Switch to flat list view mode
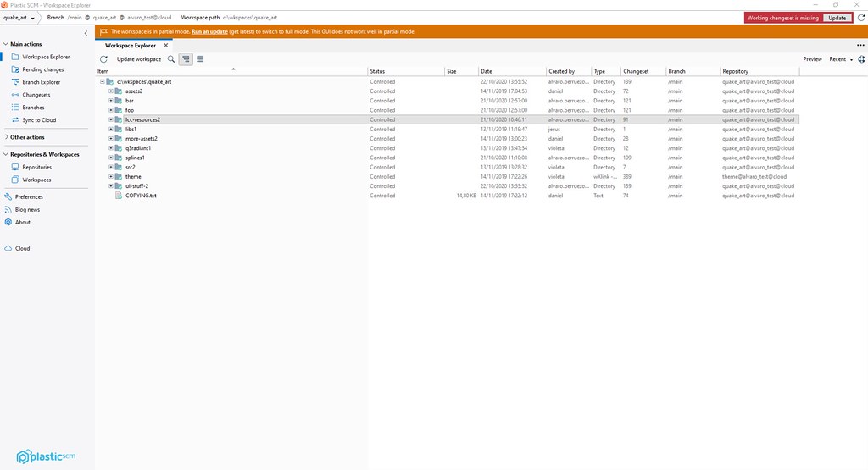 200,59
